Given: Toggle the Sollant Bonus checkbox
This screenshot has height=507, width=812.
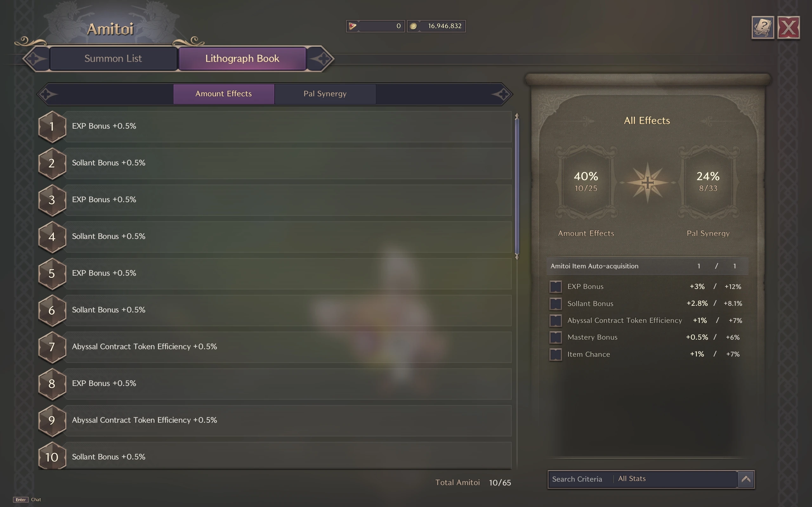Looking at the screenshot, I should 556,304.
